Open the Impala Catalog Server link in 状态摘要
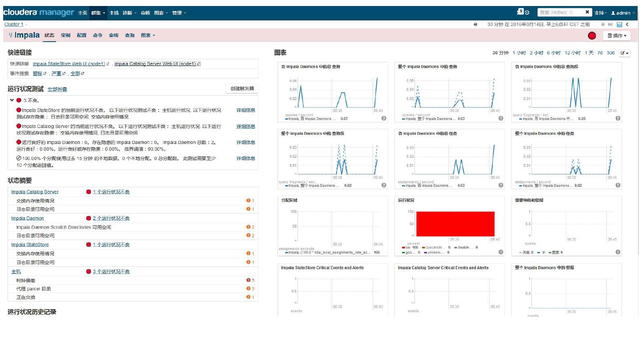This screenshot has height=338, width=644. click(35, 192)
